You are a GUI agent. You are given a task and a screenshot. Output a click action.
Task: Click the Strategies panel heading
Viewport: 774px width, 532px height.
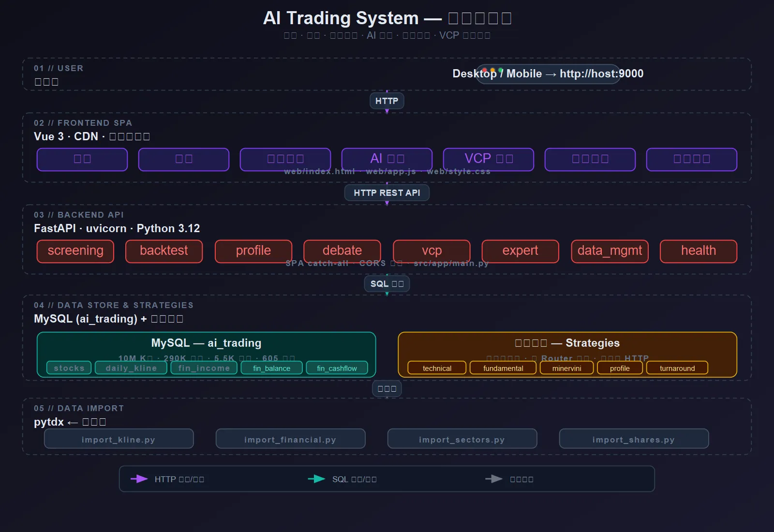[x=567, y=343]
